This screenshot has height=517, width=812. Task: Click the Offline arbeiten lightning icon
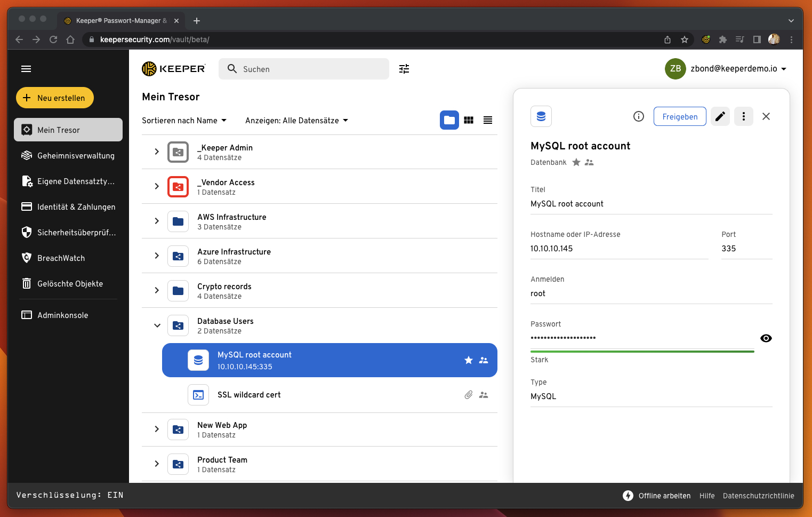(x=628, y=496)
